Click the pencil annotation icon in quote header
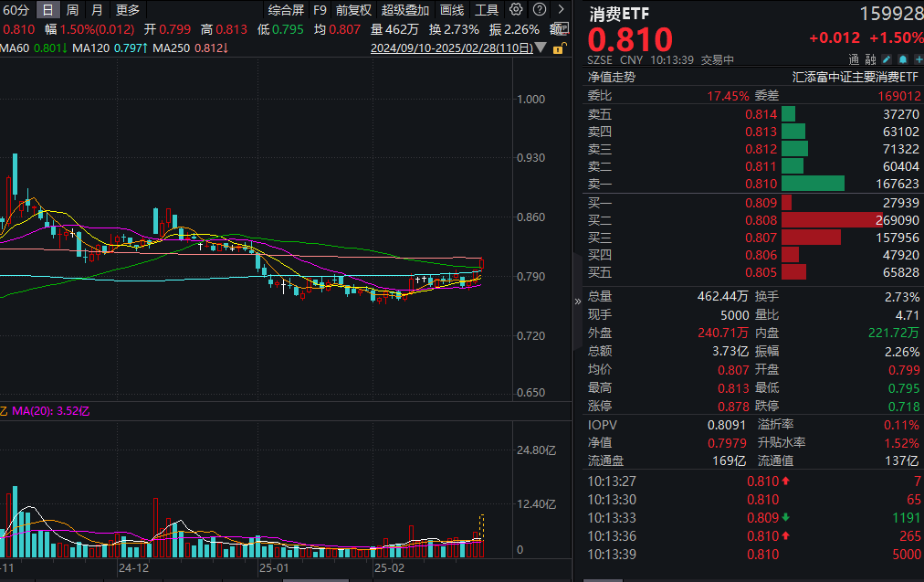Viewport: 924px width, 582px height. 886,58
